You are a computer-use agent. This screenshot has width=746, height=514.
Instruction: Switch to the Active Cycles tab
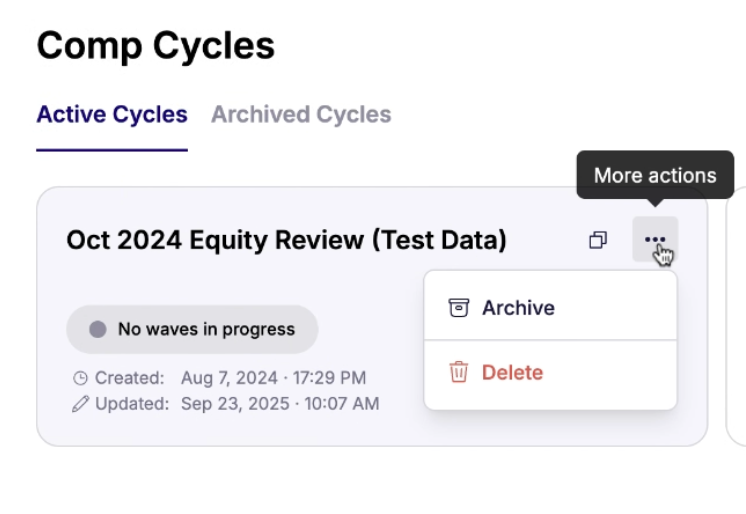[x=112, y=114]
